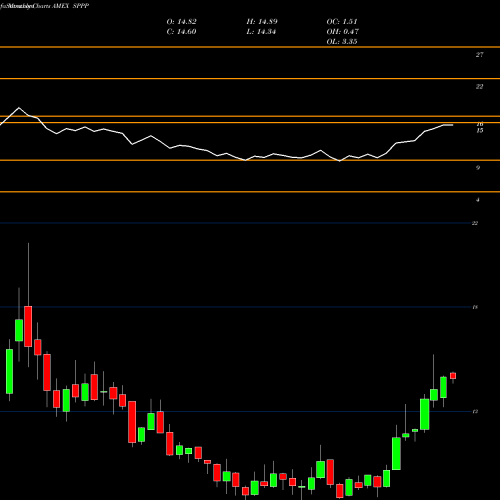Screen dimensions: 500x500
Task: Click the OH: 0.47 value
Action: [342, 32]
